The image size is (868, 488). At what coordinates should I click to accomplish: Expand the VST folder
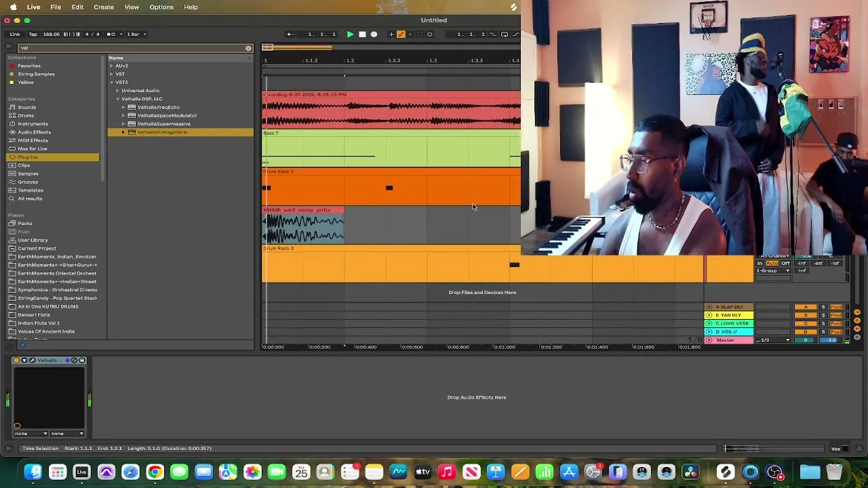[x=112, y=74]
